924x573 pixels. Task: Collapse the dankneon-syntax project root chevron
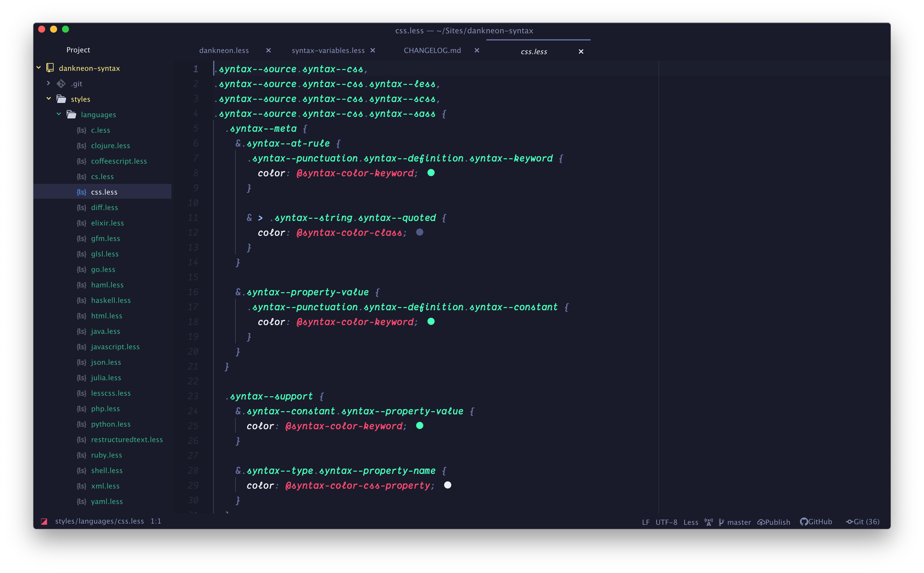pyautogui.click(x=39, y=68)
